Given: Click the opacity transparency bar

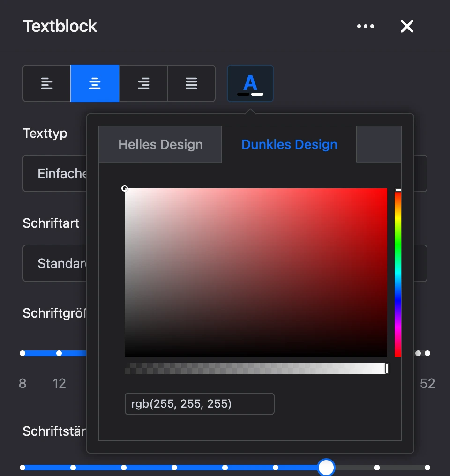Looking at the screenshot, I should pyautogui.click(x=255, y=368).
